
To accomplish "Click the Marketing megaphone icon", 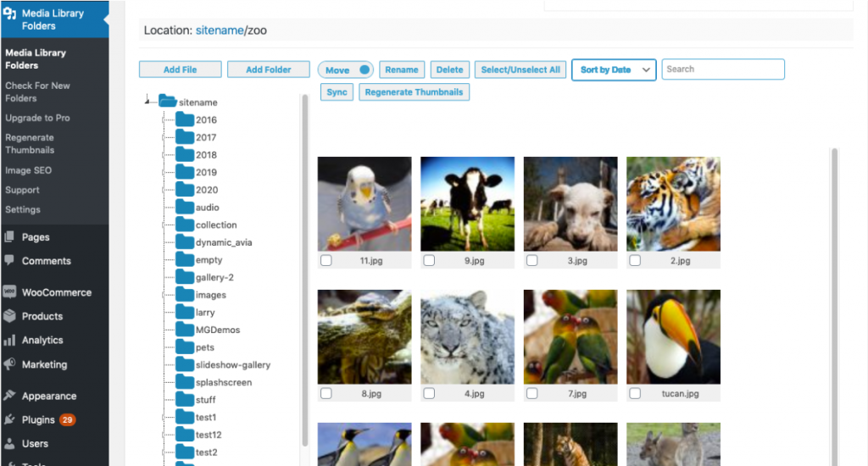I will tap(8, 363).
